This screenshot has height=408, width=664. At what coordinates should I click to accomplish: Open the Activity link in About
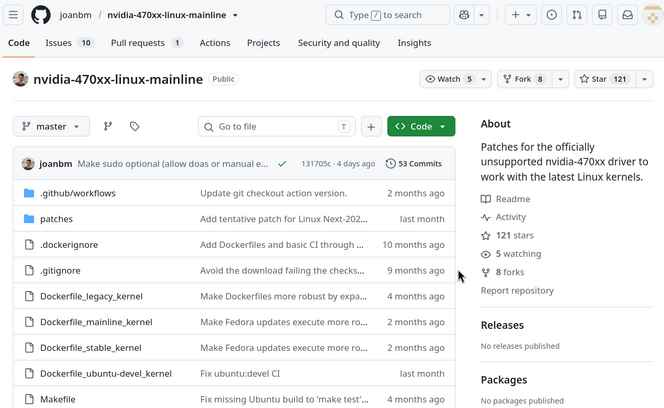(x=503, y=217)
